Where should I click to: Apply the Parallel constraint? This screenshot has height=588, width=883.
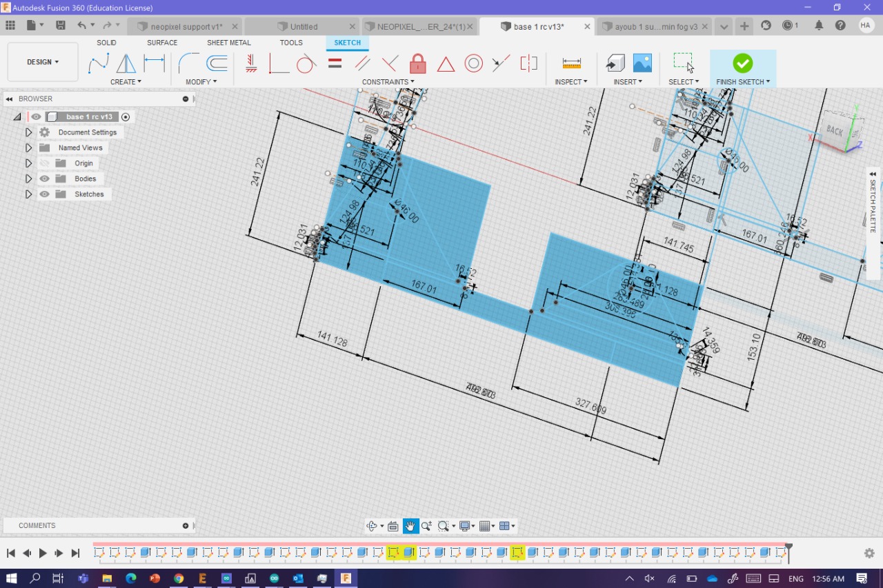click(x=362, y=63)
